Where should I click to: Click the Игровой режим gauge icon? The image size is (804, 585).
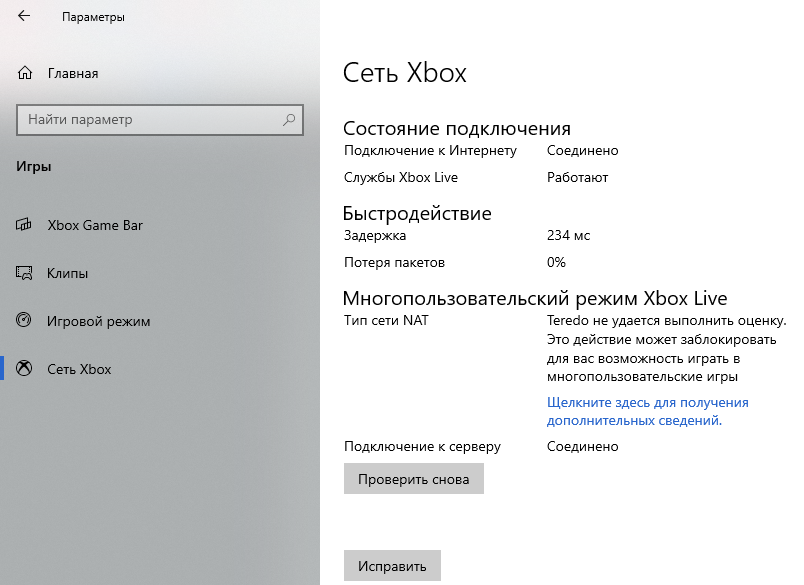pyautogui.click(x=24, y=320)
